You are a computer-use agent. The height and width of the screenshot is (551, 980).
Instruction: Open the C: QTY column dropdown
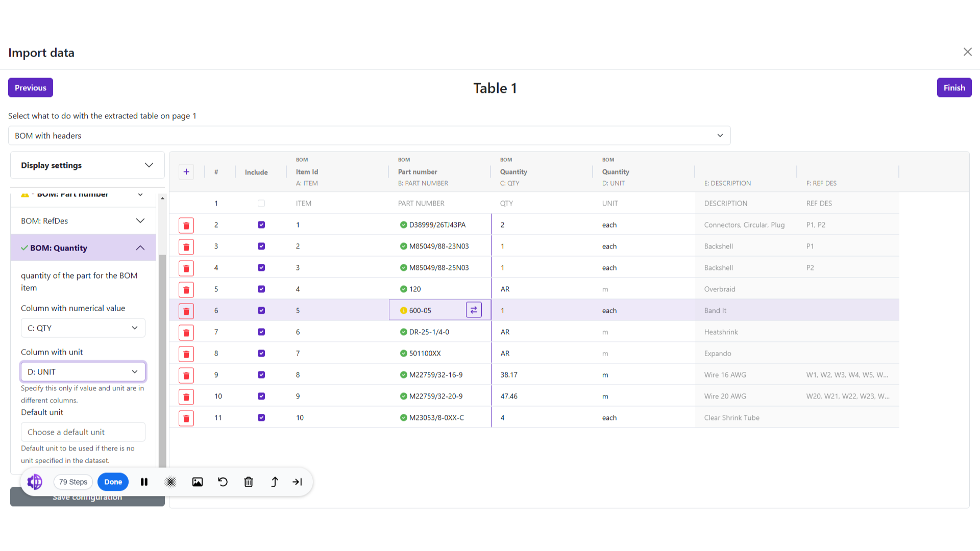tap(83, 328)
